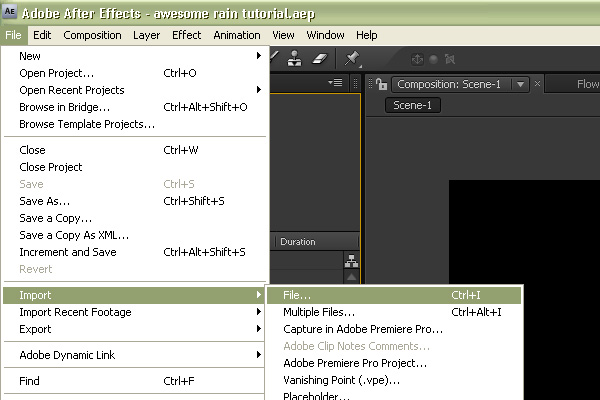The image size is (600, 400).
Task: Open the File menu
Action: point(13,35)
